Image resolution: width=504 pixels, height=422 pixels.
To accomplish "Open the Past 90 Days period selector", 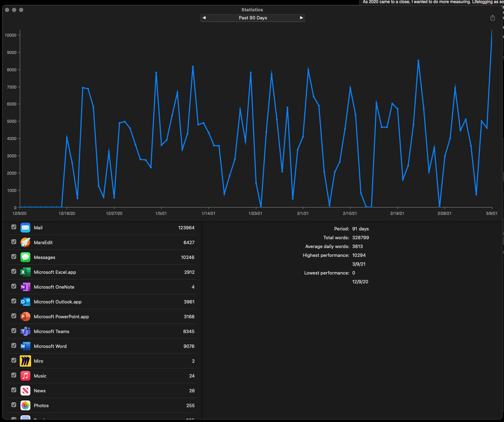I will click(x=253, y=18).
